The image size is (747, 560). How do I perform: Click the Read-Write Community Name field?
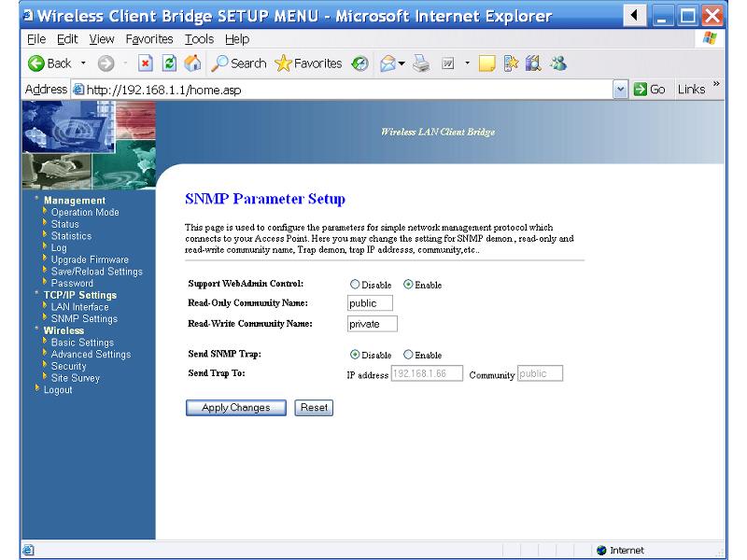tap(372, 324)
